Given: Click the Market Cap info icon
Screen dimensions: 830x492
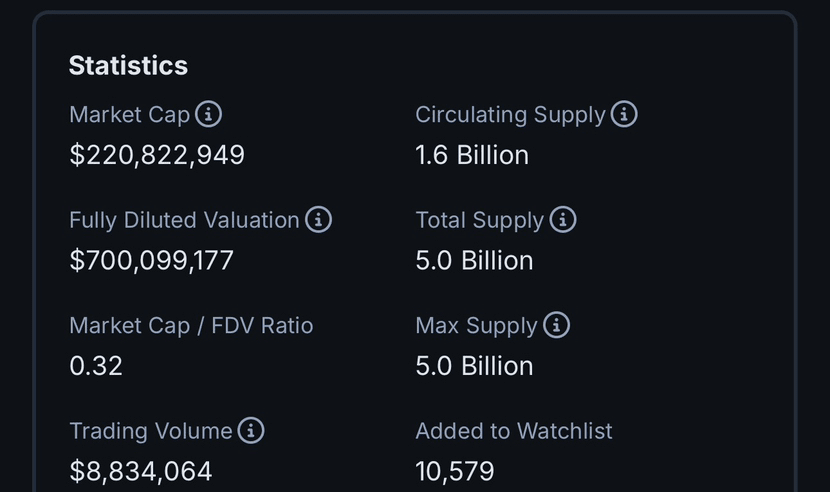Looking at the screenshot, I should coord(208,114).
